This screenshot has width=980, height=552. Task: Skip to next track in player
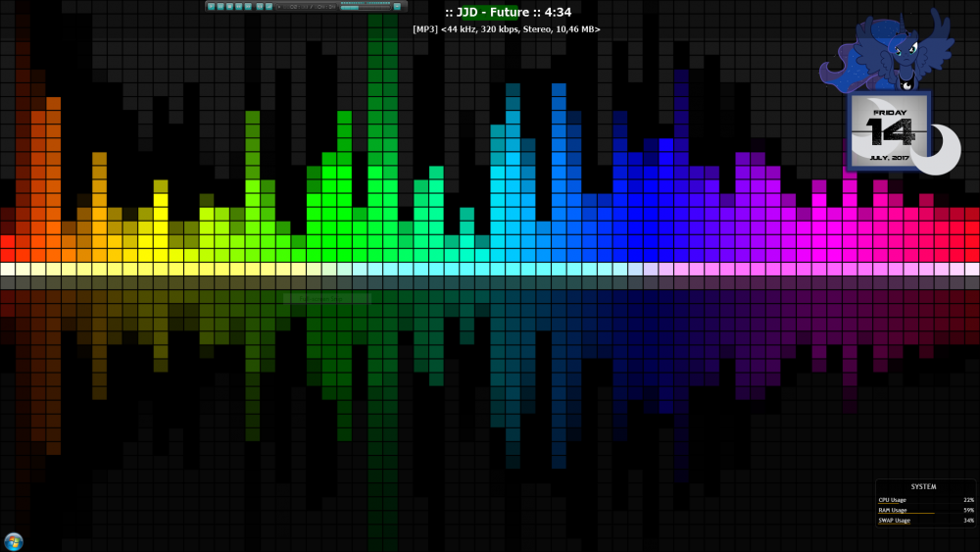248,7
